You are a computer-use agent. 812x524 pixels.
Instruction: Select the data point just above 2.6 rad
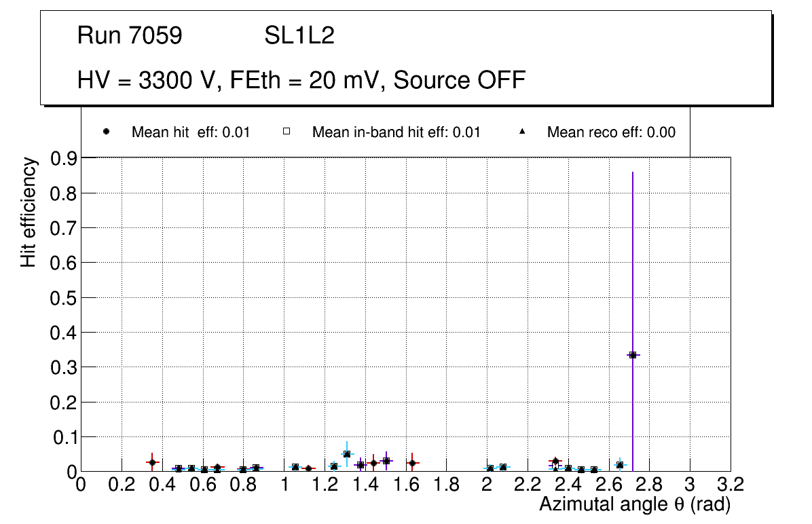pyautogui.click(x=619, y=465)
